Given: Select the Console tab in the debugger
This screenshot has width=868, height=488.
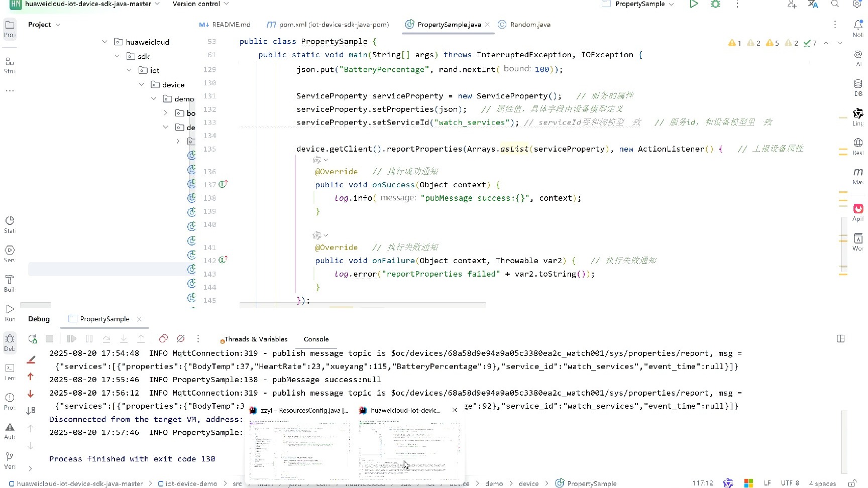Looking at the screenshot, I should click(316, 339).
